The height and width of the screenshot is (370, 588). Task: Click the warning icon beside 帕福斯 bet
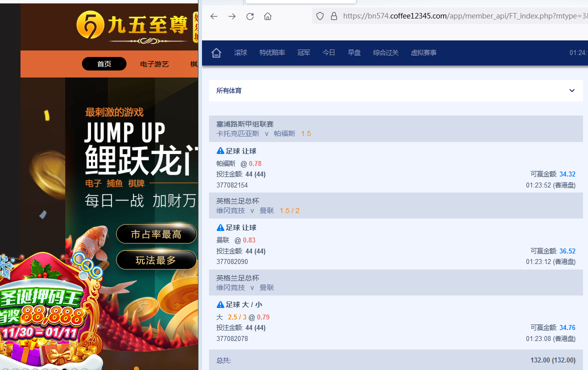click(x=220, y=151)
